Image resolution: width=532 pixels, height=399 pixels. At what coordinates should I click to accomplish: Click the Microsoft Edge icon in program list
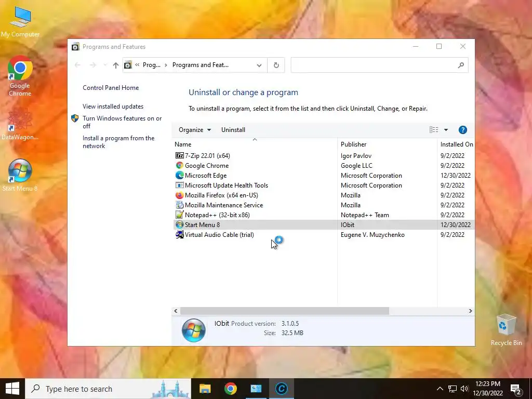click(x=179, y=175)
